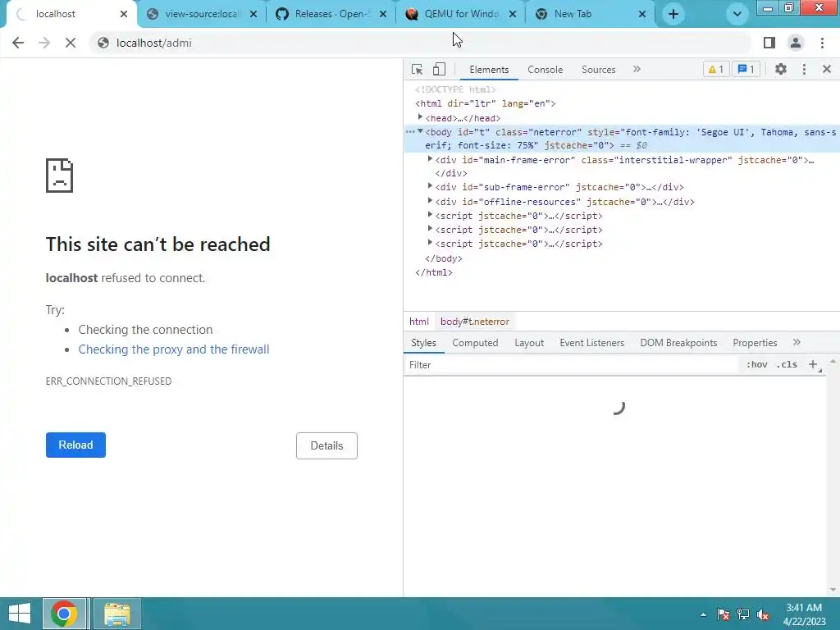This screenshot has height=630, width=840.
Task: Open File Explorer from the taskbar
Action: point(116,614)
